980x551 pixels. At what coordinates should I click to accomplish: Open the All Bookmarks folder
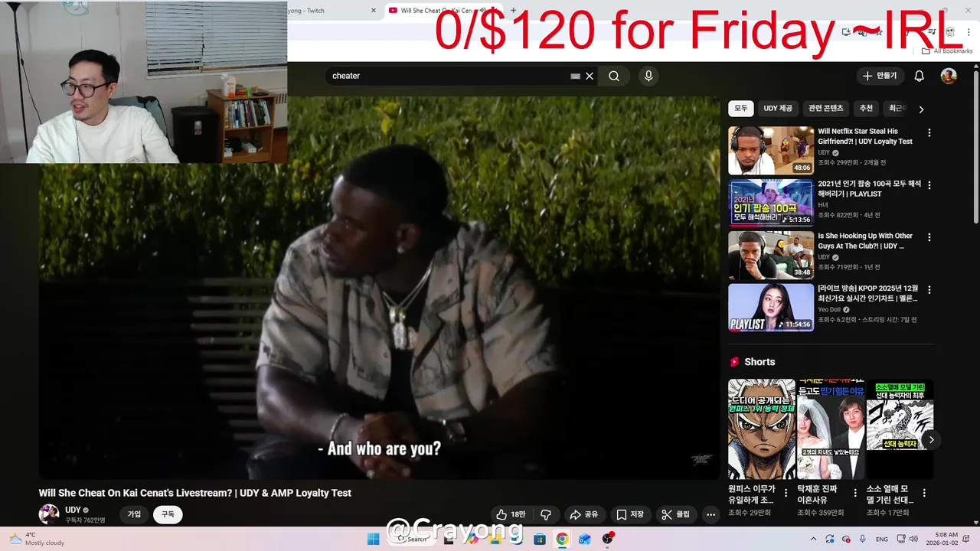click(x=947, y=51)
